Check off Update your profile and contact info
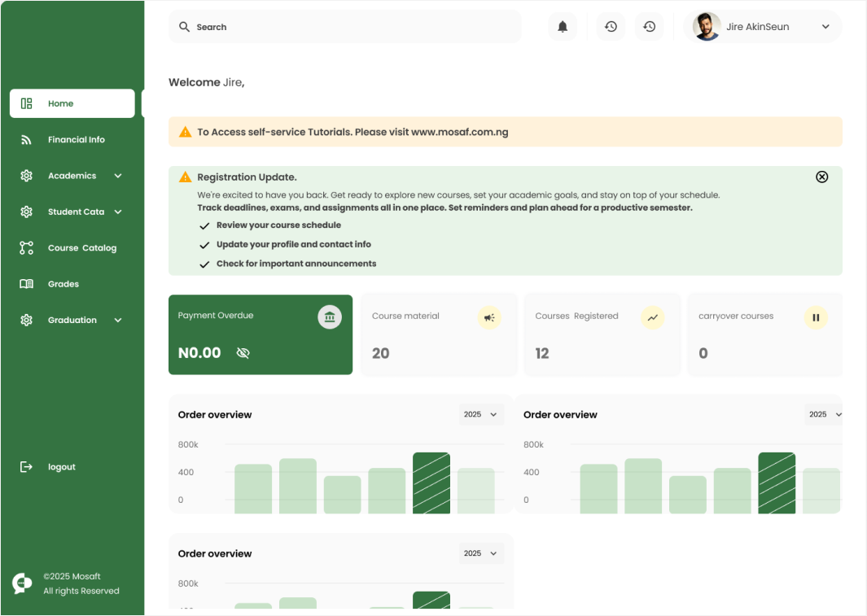This screenshot has width=867, height=616. (x=204, y=244)
